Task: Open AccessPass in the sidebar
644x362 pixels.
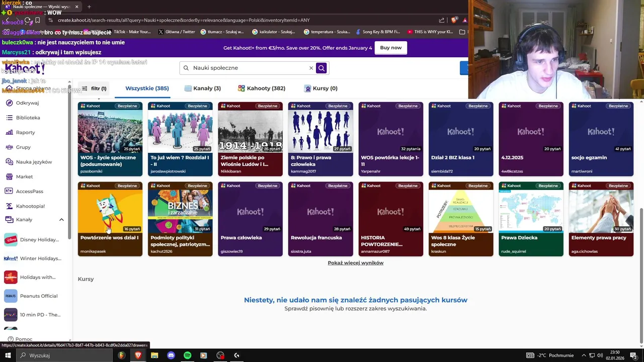Action: pos(29,191)
